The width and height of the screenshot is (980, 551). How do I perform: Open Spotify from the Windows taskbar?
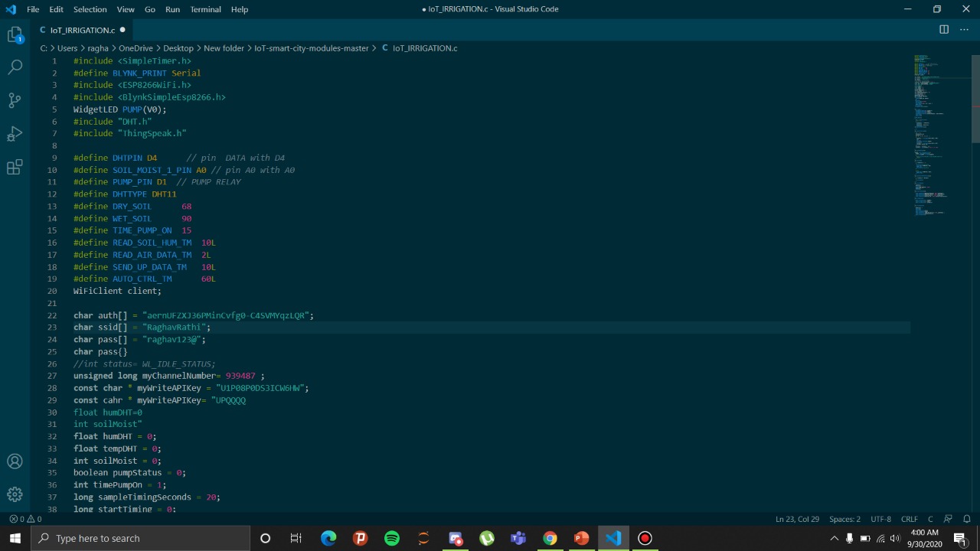(x=392, y=538)
